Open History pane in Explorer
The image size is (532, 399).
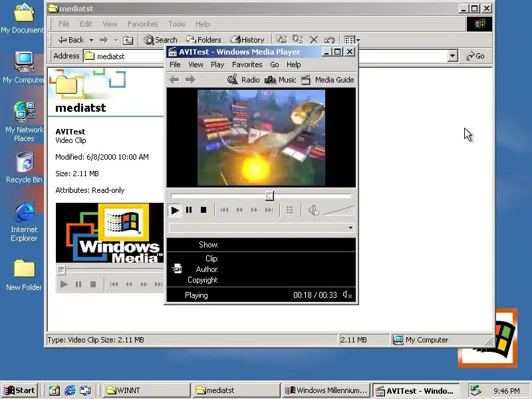click(247, 40)
